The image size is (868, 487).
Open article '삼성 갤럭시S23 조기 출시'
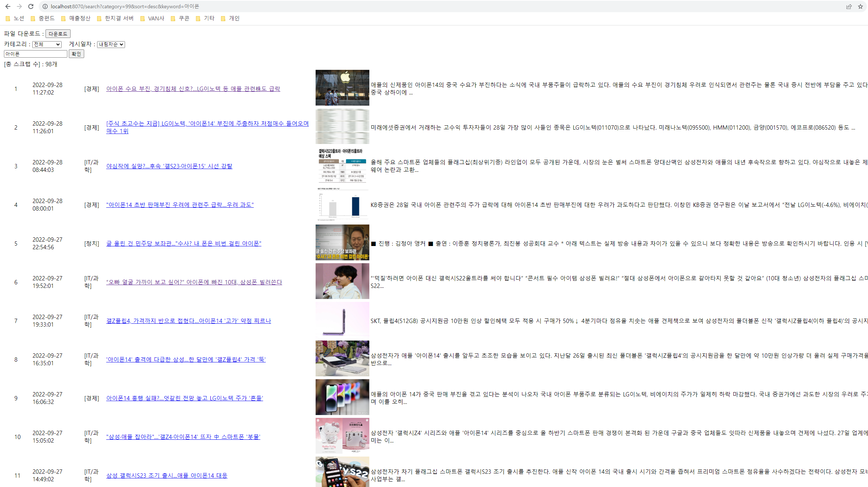coord(167,476)
